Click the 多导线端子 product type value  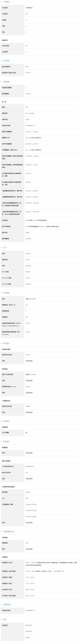(29, 8)
